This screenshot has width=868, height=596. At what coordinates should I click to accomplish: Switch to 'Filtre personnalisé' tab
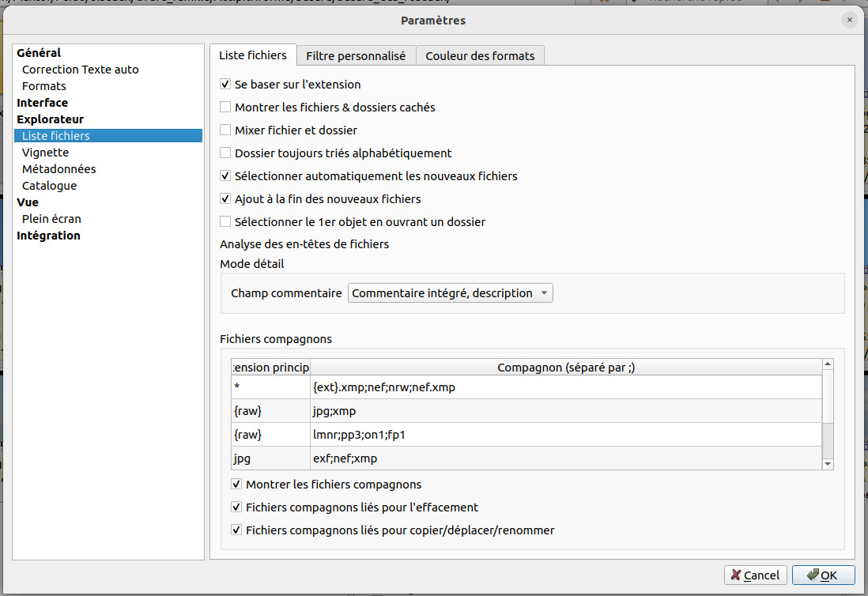click(356, 56)
